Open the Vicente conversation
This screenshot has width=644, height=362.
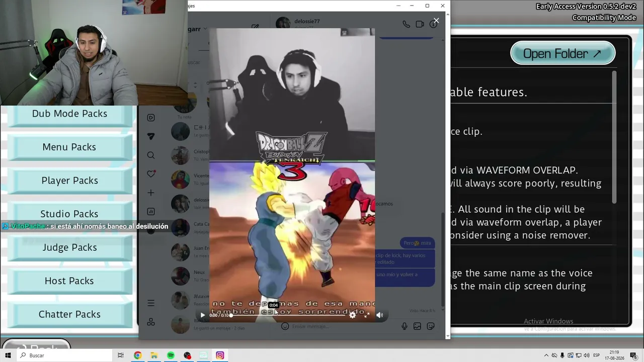(190, 179)
